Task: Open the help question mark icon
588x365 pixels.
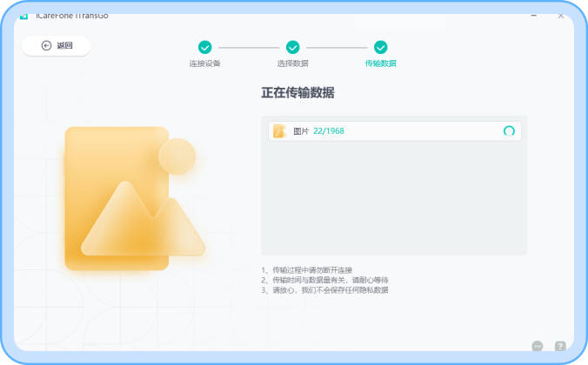Action: (560, 346)
